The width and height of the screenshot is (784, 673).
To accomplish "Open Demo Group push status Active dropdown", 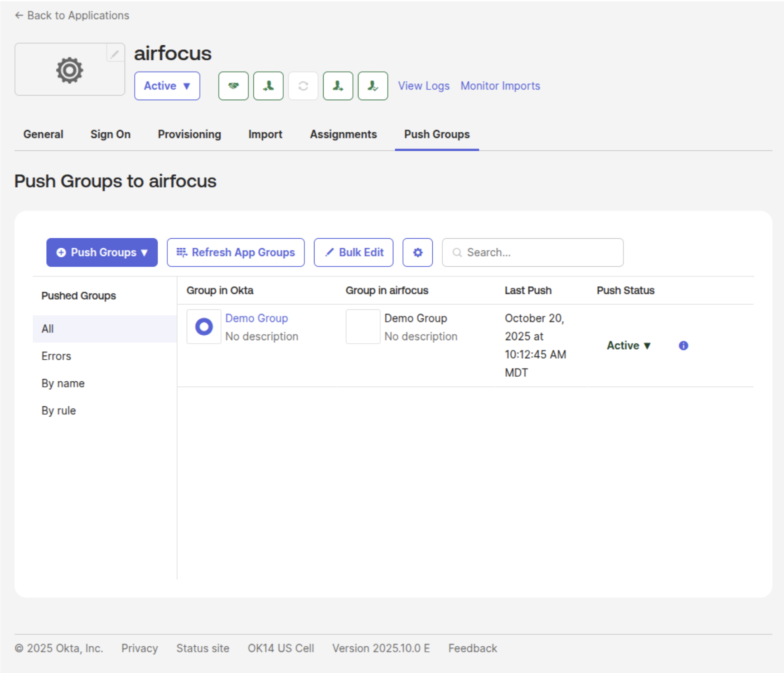I will click(629, 346).
